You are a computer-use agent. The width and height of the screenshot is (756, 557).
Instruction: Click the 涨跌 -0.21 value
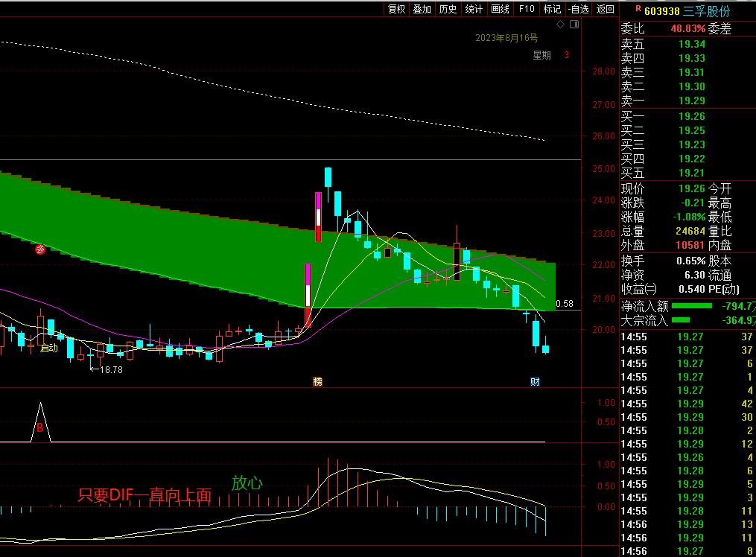click(x=693, y=203)
